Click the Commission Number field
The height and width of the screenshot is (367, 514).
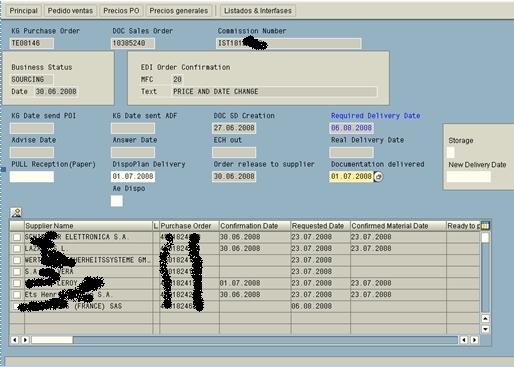[289, 43]
